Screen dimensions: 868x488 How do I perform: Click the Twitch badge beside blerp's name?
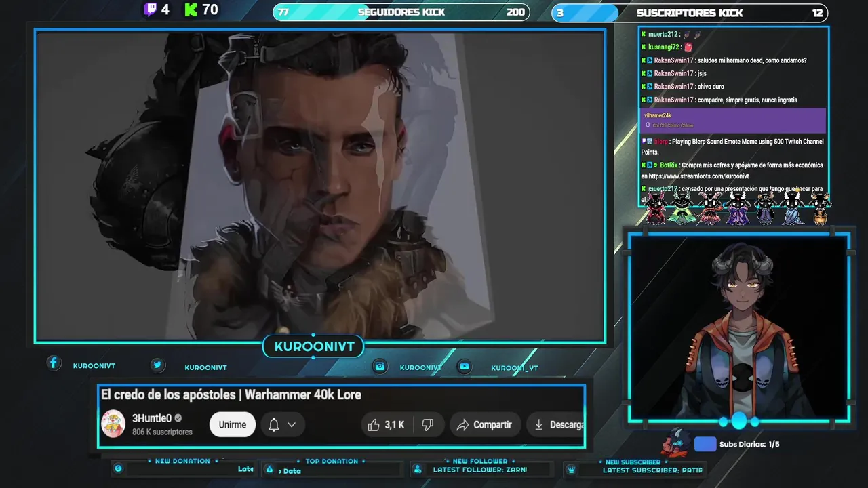[644, 142]
